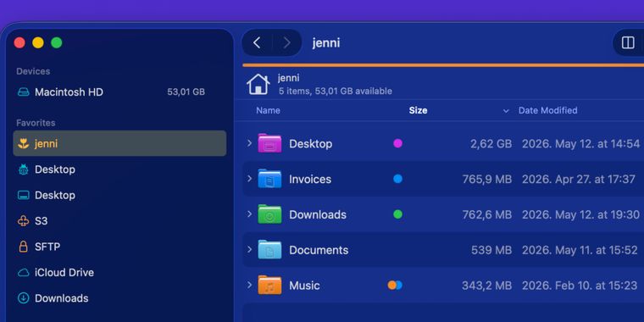Click the 762,6 MB size of Downloads

coord(487,214)
